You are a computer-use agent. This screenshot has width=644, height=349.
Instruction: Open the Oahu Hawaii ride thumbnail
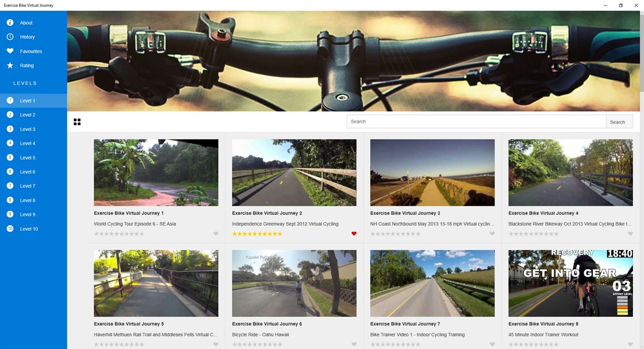point(294,283)
